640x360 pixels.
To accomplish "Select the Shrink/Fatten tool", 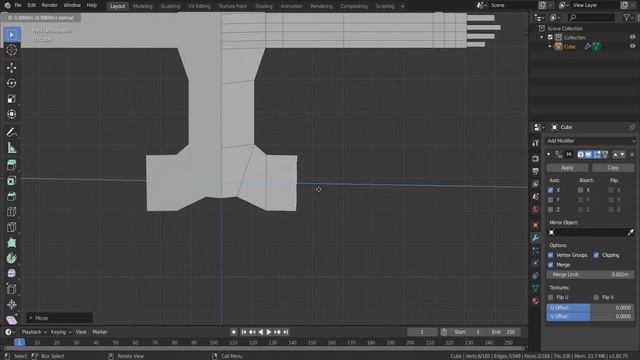I will 11,304.
